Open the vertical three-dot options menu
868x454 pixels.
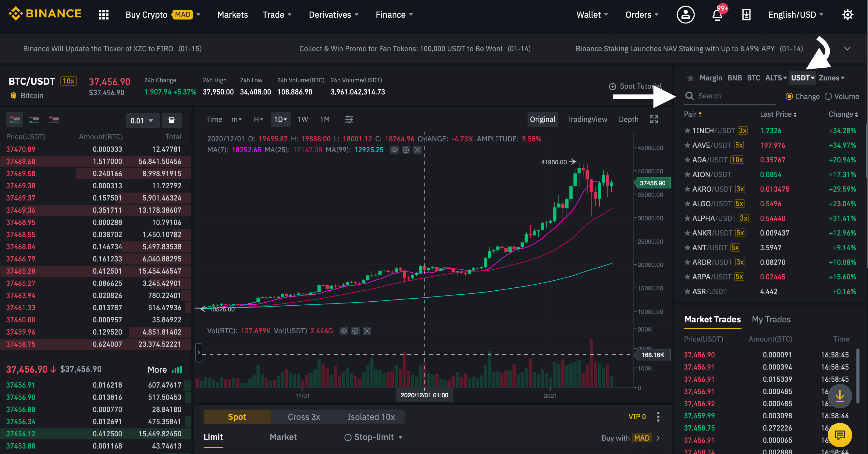click(x=658, y=417)
